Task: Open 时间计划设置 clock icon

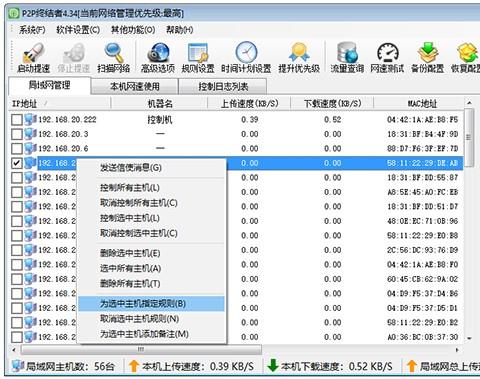Action: (x=246, y=52)
